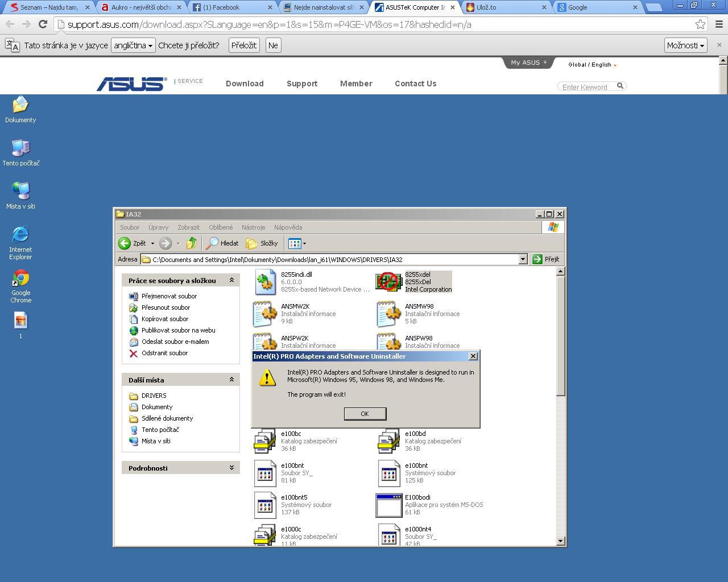Image resolution: width=728 pixels, height=582 pixels.
Task: Select the 8255xdel application icon
Action: (x=389, y=282)
